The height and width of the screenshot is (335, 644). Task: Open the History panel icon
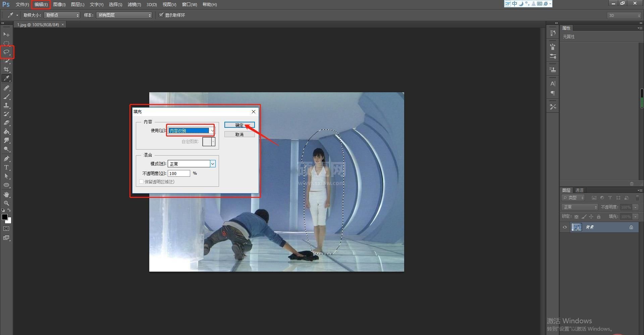(553, 33)
